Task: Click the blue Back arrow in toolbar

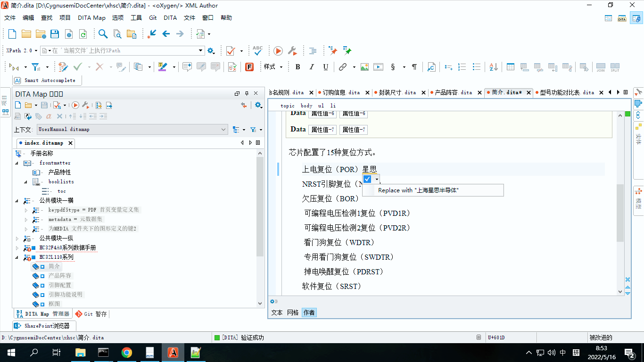Action: (166, 34)
